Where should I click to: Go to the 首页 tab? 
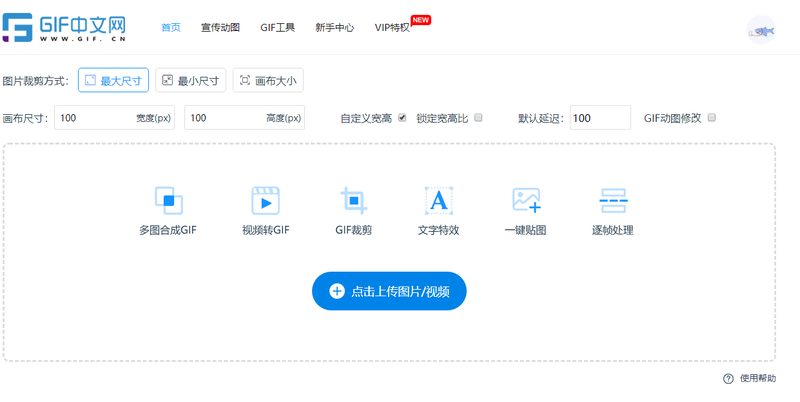[x=171, y=28]
